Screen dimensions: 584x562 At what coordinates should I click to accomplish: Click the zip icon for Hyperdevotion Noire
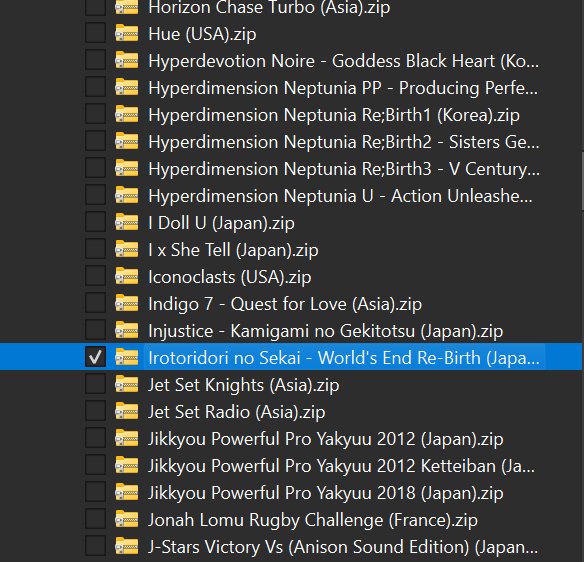click(127, 60)
